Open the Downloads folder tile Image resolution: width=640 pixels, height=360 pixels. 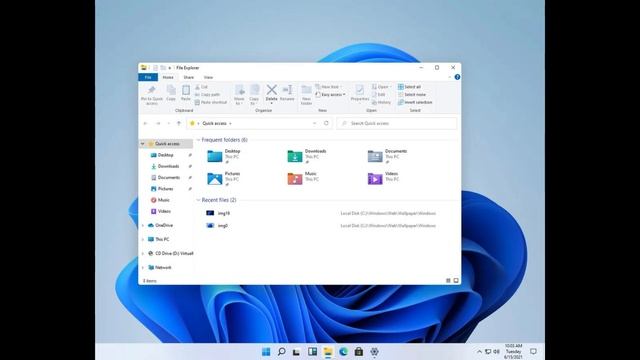(307, 156)
